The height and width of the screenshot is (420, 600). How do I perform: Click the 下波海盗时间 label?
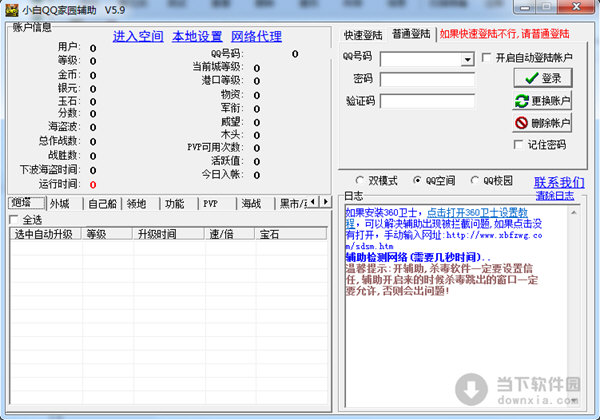pyautogui.click(x=50, y=169)
